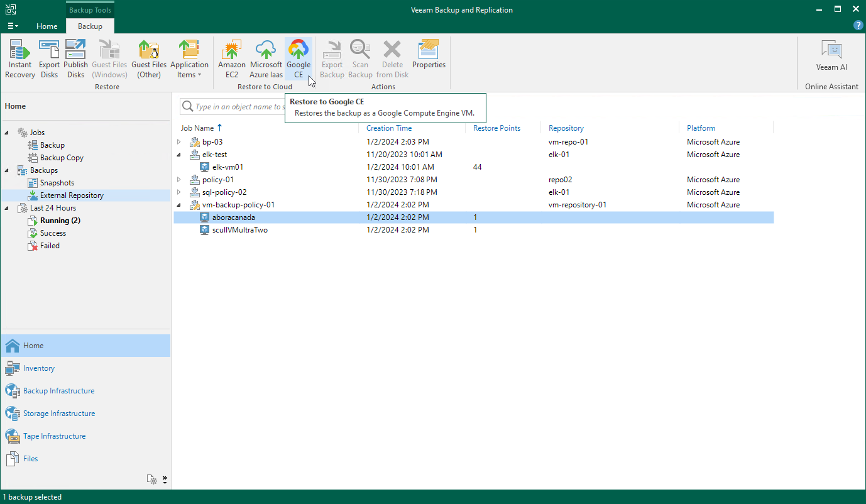Collapse the vm-backup-policy-01 job
Viewport: 866px width, 504px height.
(179, 205)
